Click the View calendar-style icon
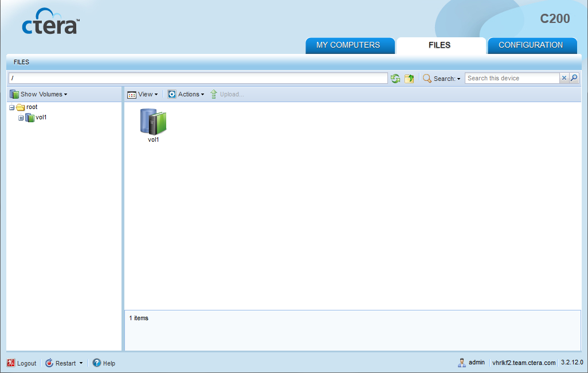Screen dimensions: 588x373 (x=132, y=95)
